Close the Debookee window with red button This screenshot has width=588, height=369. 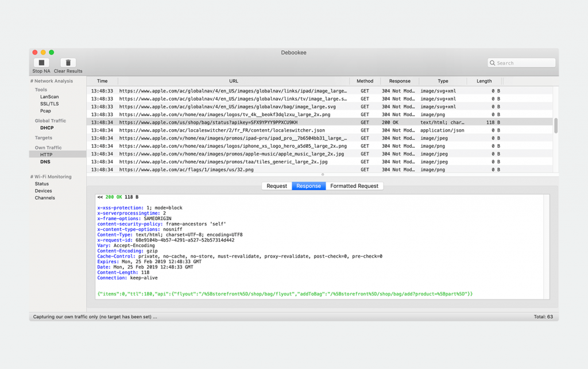(x=35, y=52)
